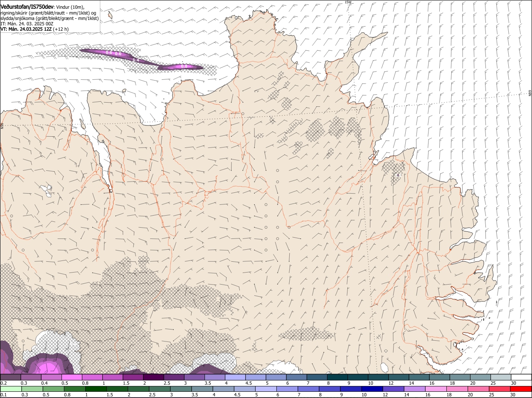Pick the lavender 14 mm rain swatch
This screenshot has height=398, width=532.
tap(415, 389)
